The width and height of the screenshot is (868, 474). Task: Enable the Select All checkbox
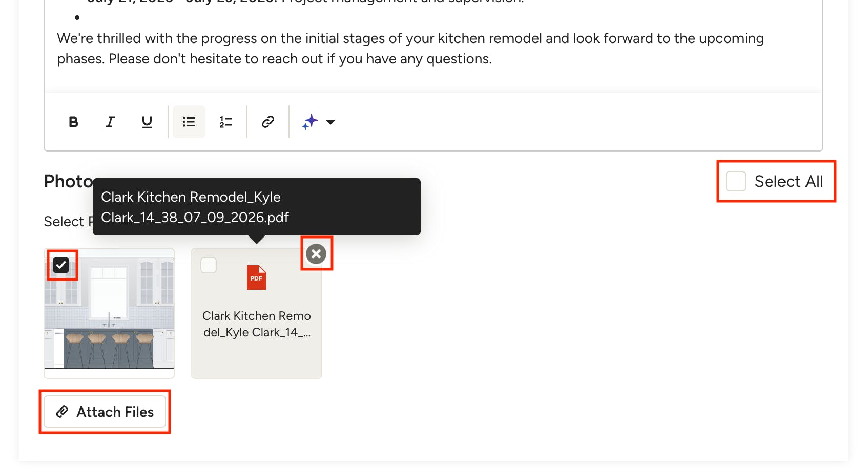(736, 181)
